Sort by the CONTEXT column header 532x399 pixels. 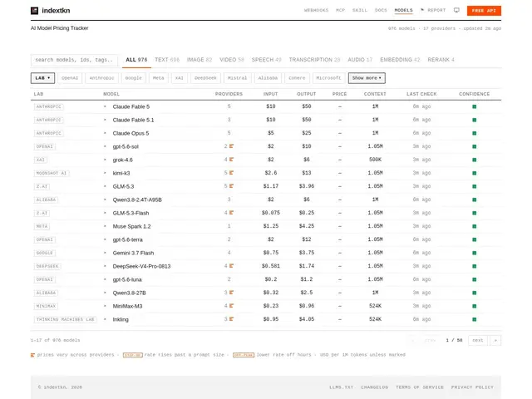pyautogui.click(x=375, y=94)
